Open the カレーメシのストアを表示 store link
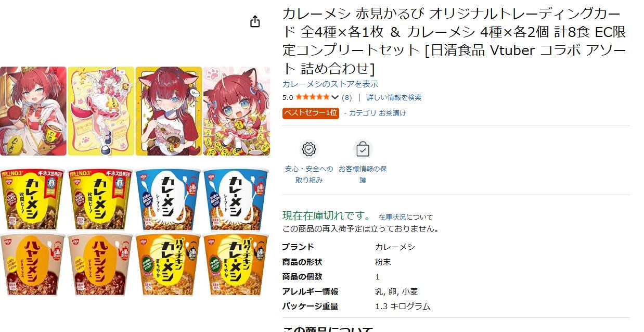This screenshot has width=644, height=332. point(330,84)
